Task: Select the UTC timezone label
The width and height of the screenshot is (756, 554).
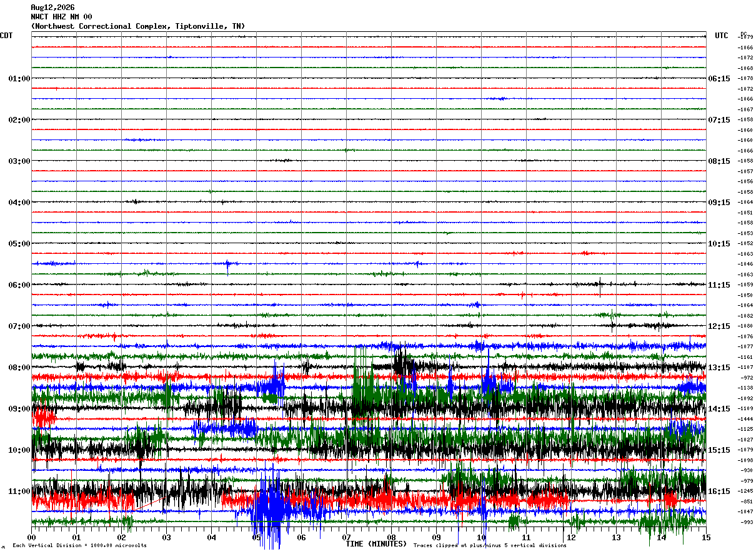Action: 722,36
